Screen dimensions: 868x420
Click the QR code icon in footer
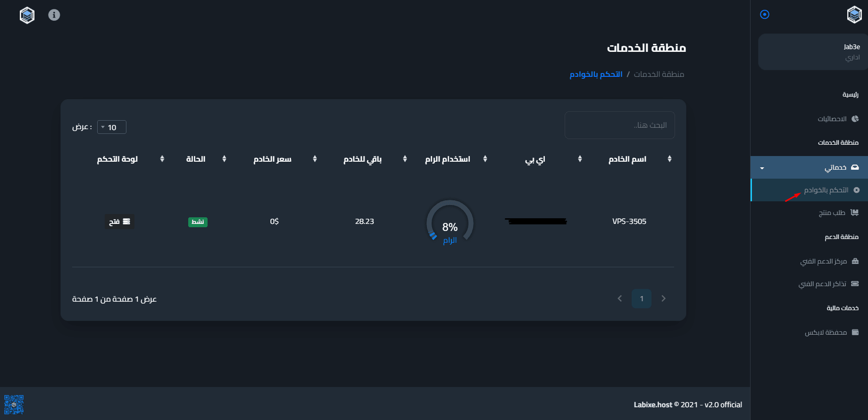tap(14, 404)
